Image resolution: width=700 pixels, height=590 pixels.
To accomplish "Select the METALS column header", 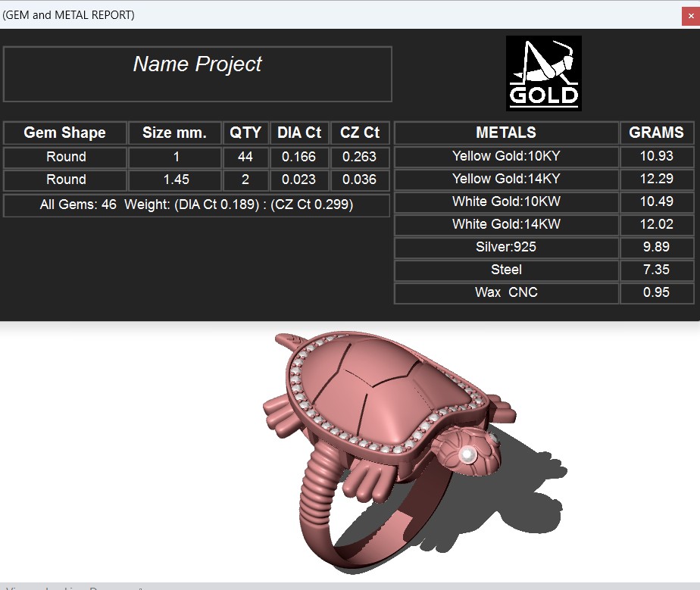I will tap(506, 133).
